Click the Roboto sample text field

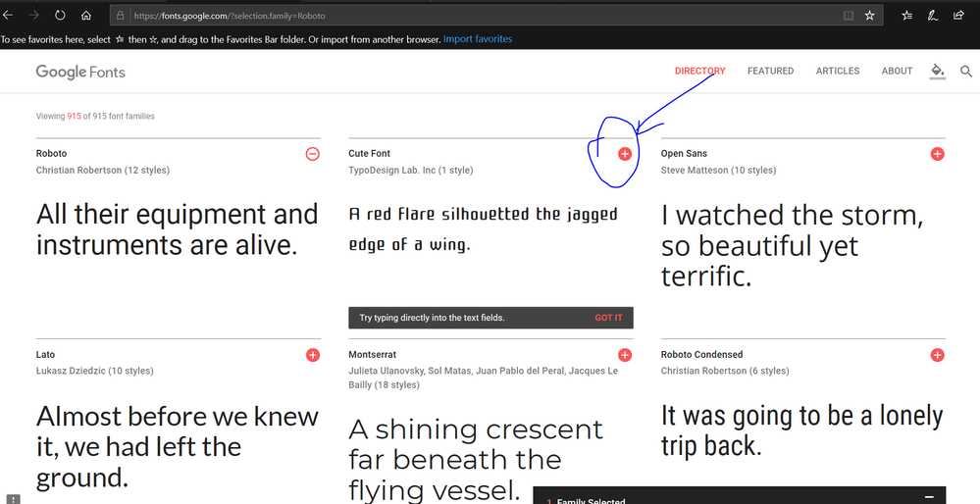178,229
